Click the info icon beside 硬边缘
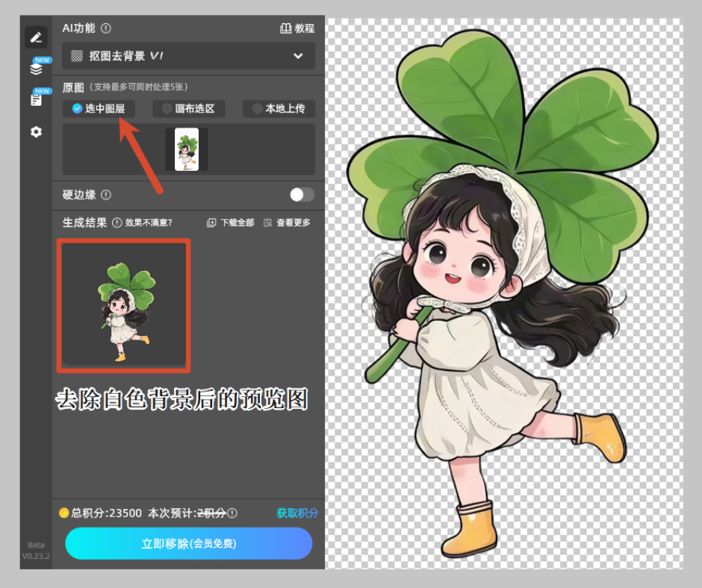Image resolution: width=702 pixels, height=588 pixels. (106, 195)
